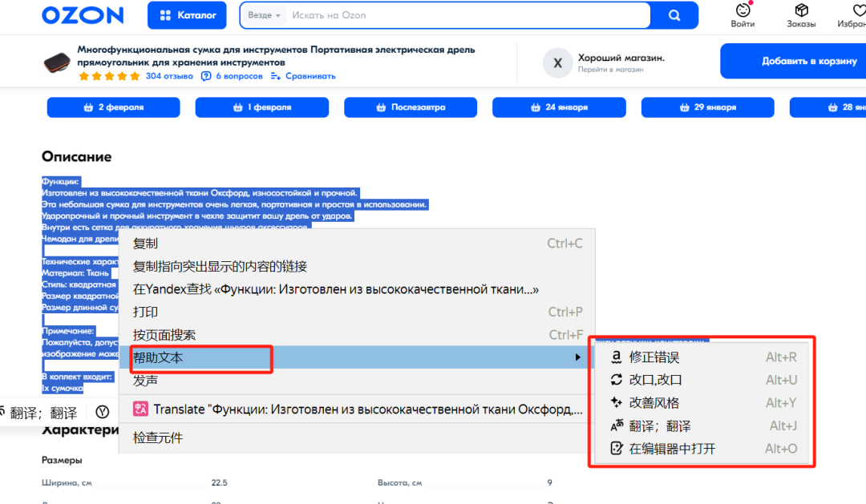Click the line starting Изготовлен из высококачественной ткани
Screen dimensions: 866x504
click(x=200, y=192)
